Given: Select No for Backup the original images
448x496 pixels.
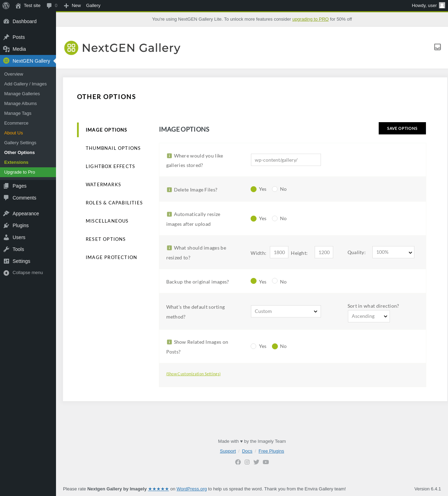Looking at the screenshot, I should point(275,281).
